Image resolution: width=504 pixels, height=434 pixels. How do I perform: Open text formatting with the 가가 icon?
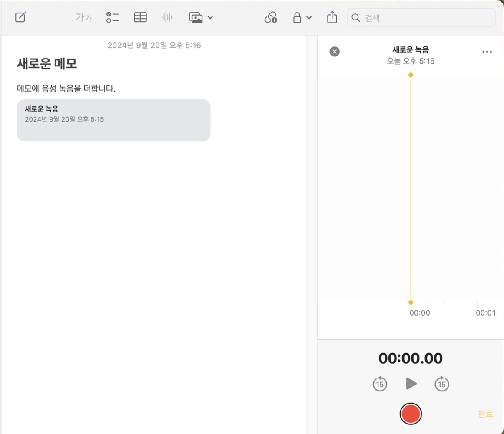(x=83, y=17)
